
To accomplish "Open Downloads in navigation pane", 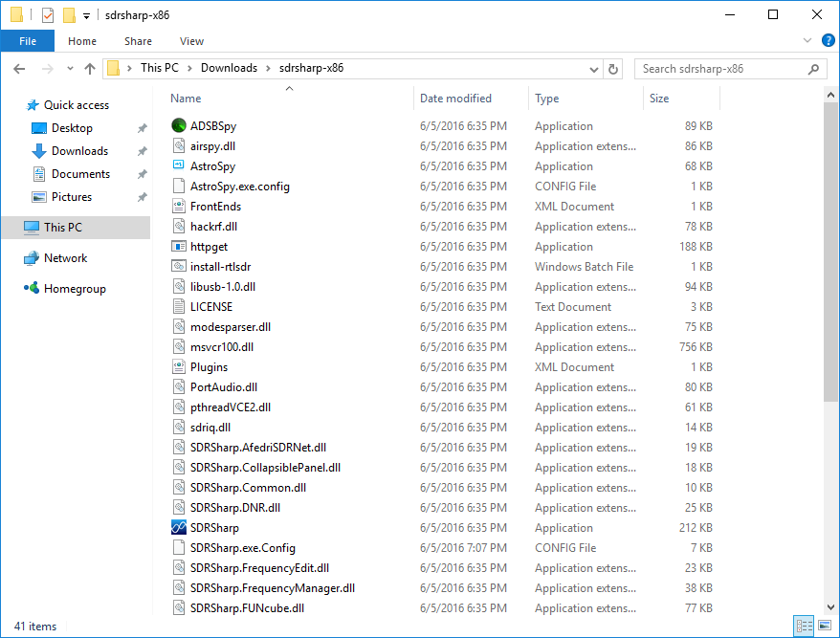I will click(x=79, y=151).
